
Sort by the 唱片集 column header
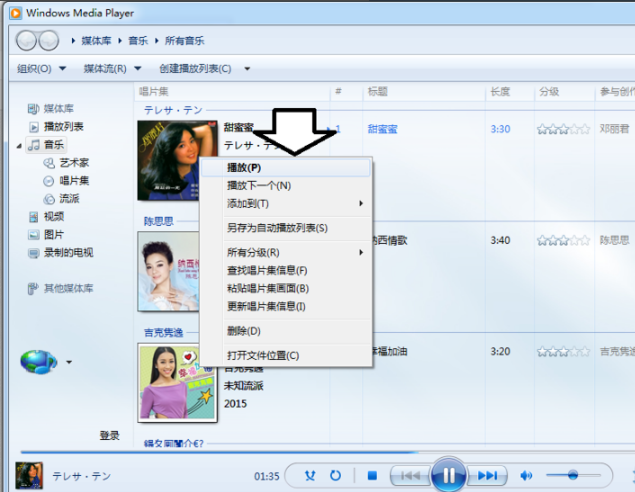coord(232,92)
